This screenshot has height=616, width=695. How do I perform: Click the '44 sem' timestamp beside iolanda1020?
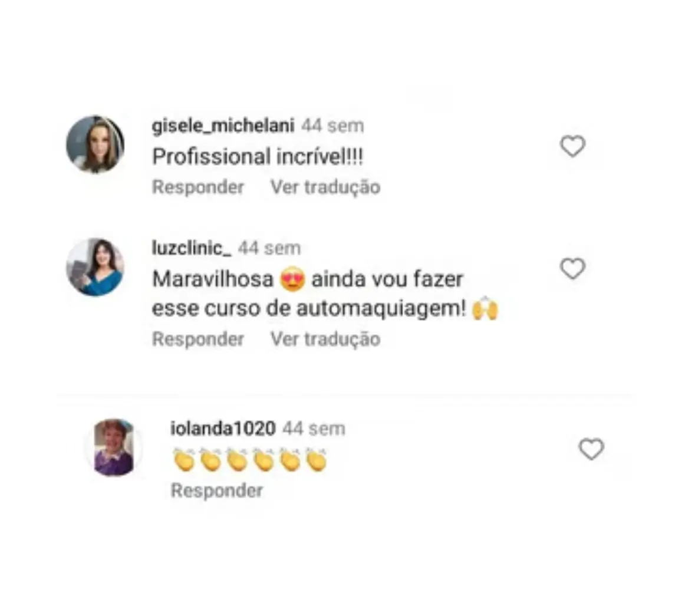[314, 429]
